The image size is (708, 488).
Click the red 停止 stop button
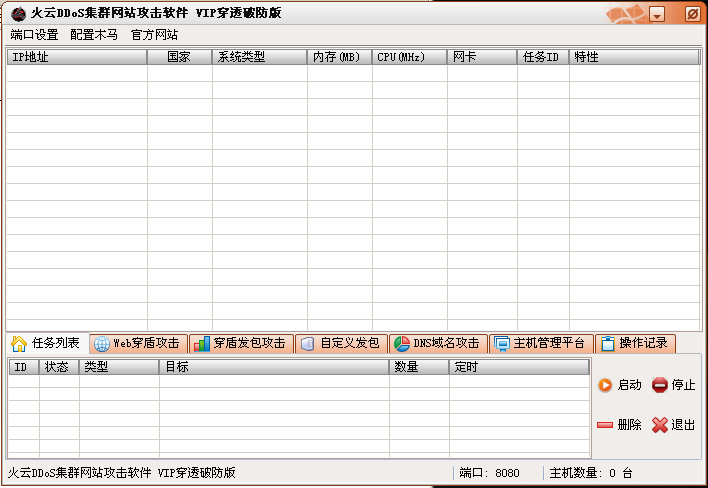tap(673, 385)
